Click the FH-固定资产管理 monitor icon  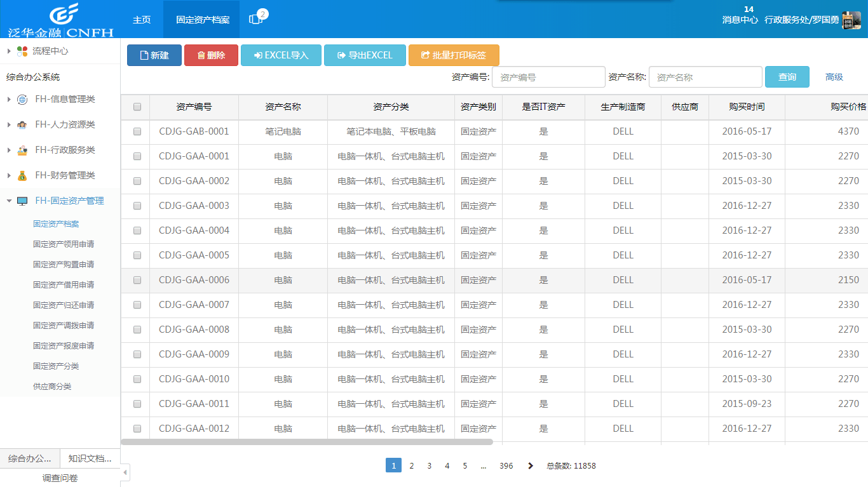(x=22, y=201)
